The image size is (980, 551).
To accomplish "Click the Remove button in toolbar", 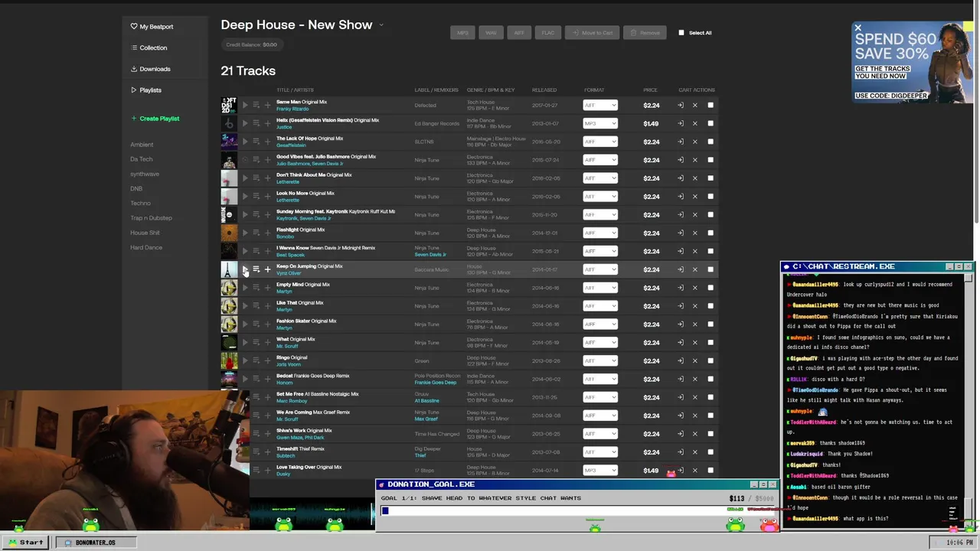I will 645,33.
